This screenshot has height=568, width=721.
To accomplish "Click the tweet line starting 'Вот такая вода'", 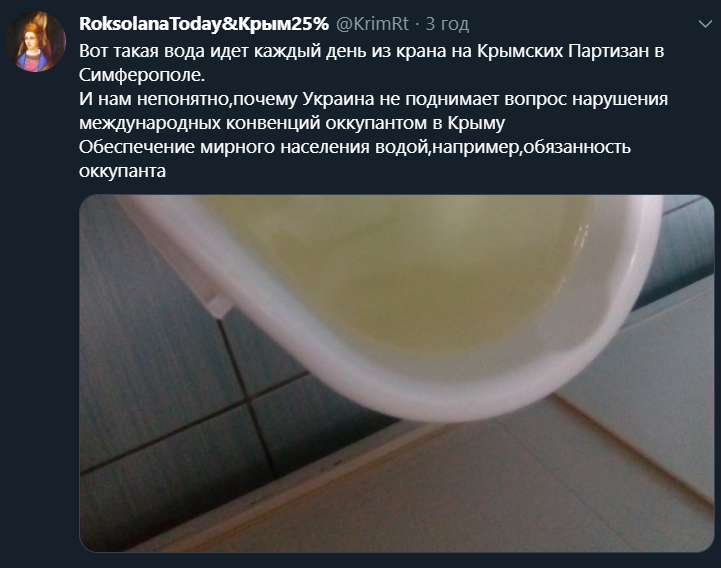I will tap(372, 51).
